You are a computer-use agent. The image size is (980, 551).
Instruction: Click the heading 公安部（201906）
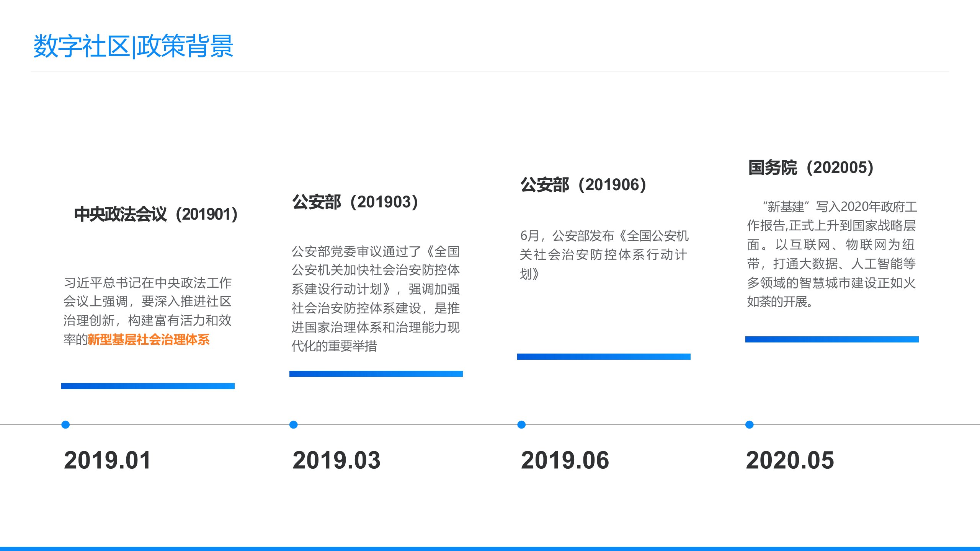click(583, 185)
